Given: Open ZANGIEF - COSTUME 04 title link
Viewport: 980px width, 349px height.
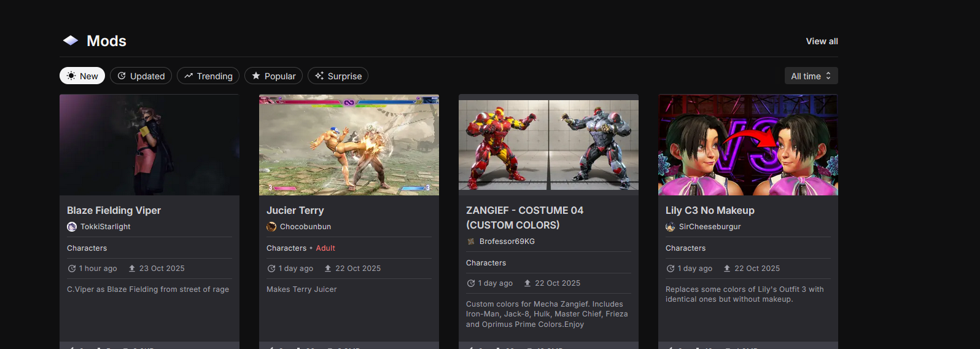Looking at the screenshot, I should [524, 218].
